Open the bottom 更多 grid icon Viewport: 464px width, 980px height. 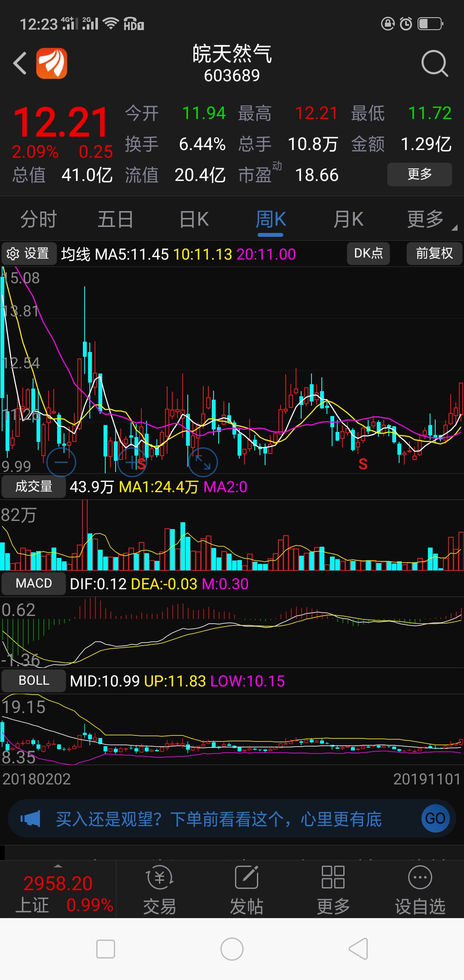pyautogui.click(x=333, y=891)
